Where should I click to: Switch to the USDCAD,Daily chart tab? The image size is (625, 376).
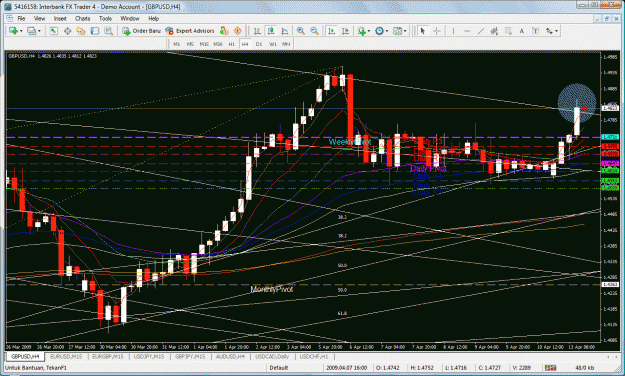(x=272, y=356)
